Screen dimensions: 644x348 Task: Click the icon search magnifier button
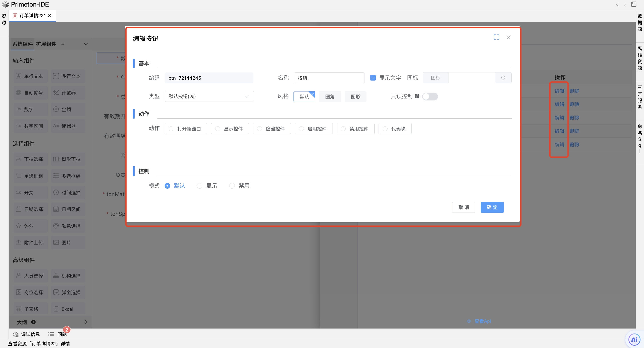point(503,78)
